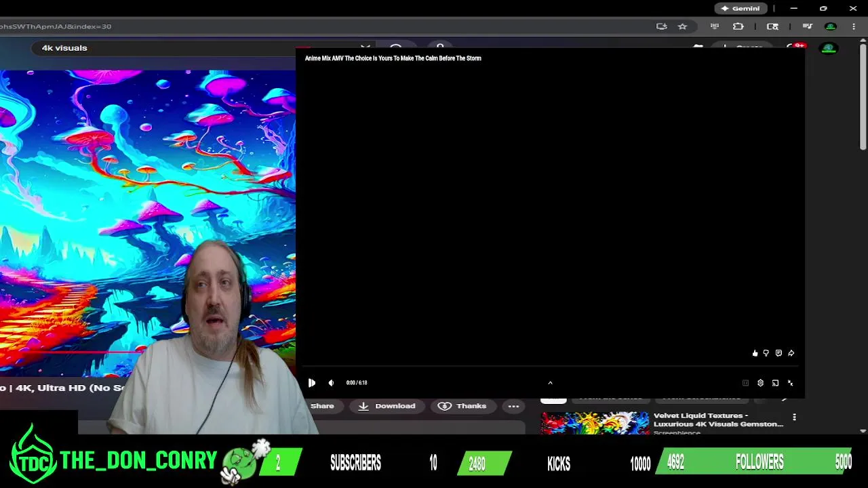Share video via player arrow icon

coord(791,353)
